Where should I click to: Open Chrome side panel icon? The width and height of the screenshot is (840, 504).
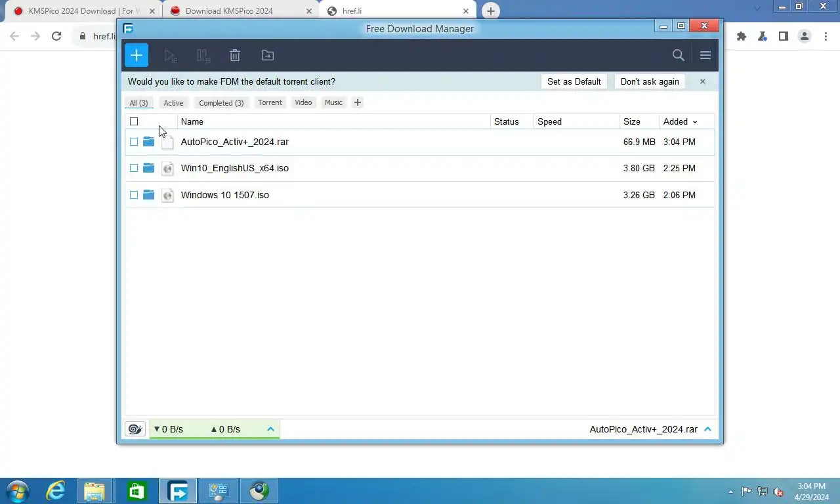(784, 36)
